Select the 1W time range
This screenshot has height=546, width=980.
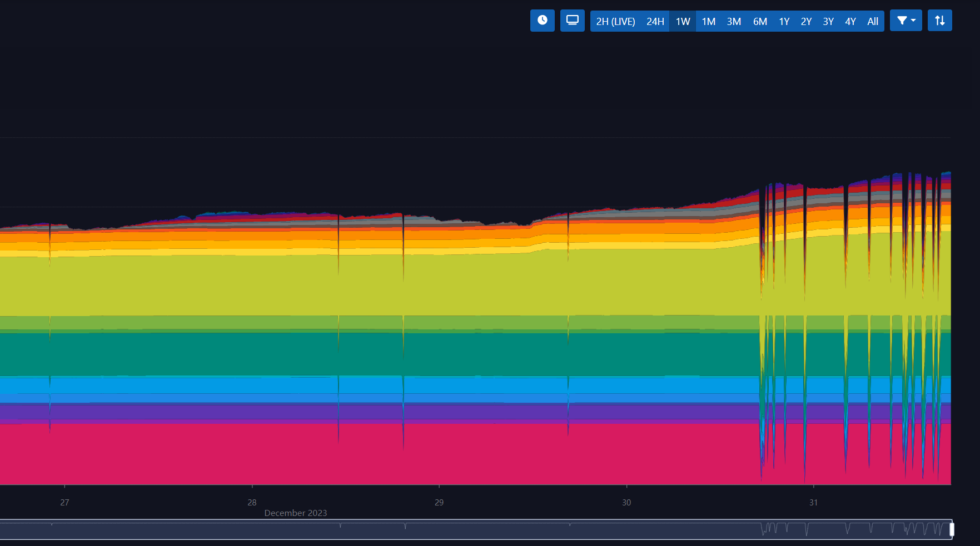pyautogui.click(x=683, y=22)
